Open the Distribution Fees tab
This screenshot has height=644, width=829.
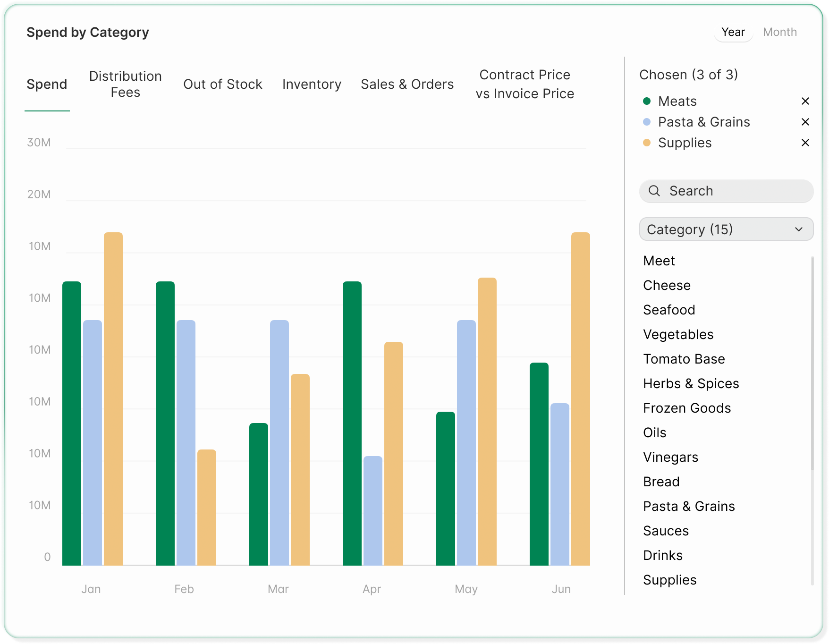coord(126,84)
